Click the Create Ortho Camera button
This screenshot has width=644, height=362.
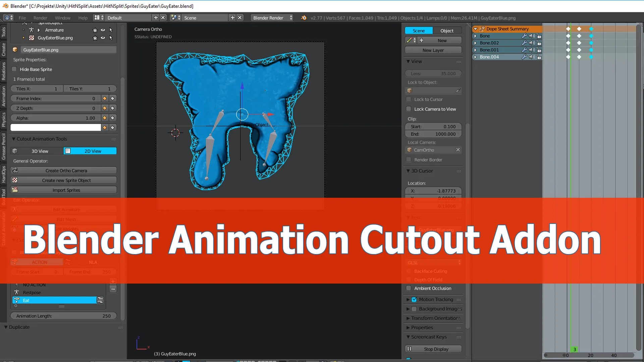[66, 171]
